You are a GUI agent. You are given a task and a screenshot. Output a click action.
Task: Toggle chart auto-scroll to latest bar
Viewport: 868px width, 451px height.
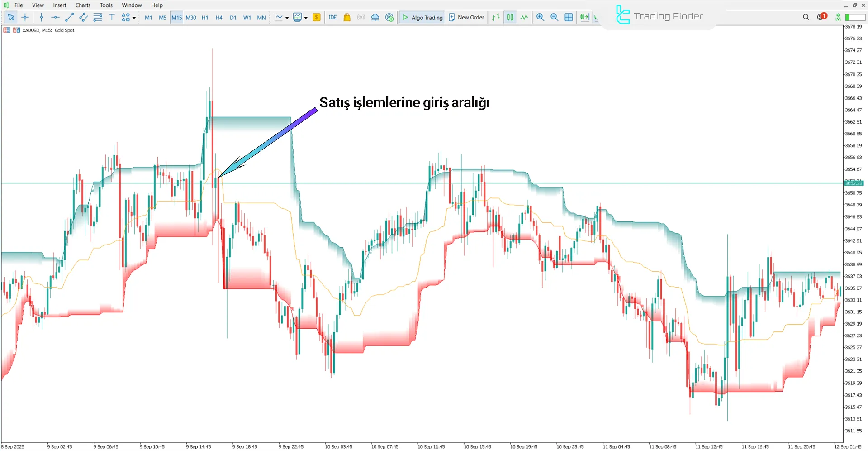(x=584, y=17)
